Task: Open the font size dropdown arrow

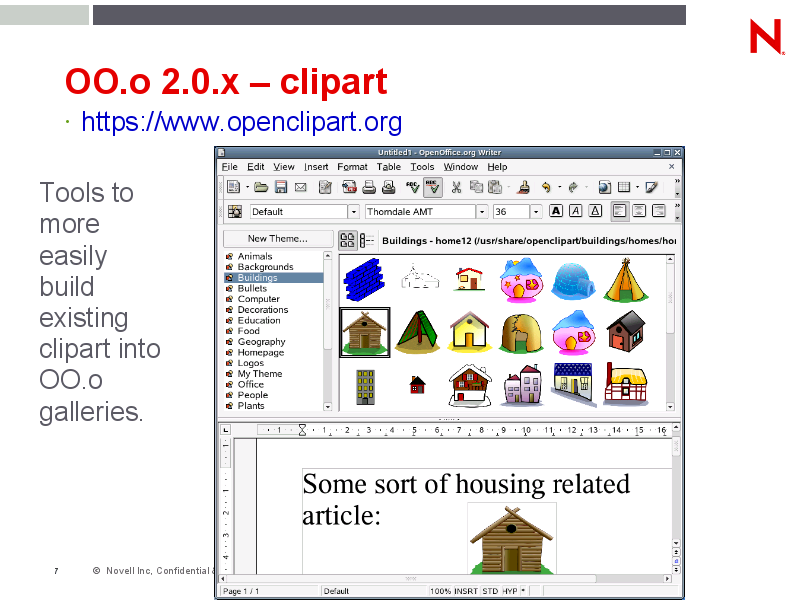Action: [536, 211]
